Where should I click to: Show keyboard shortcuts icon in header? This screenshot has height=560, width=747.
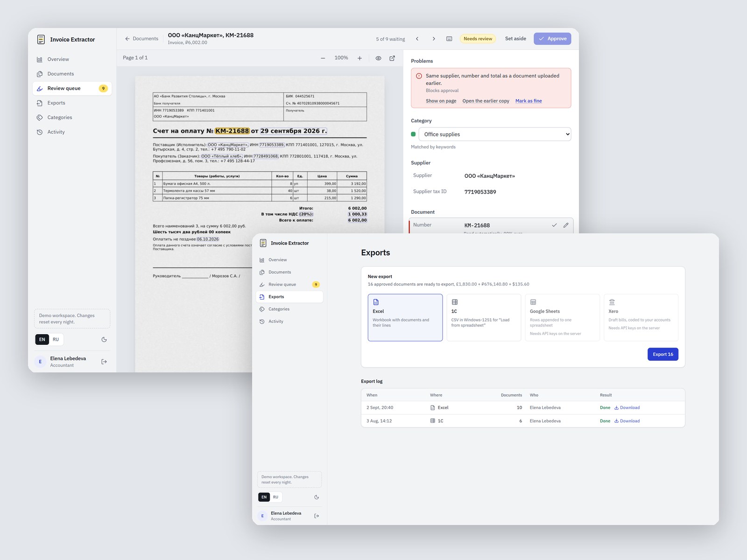(x=449, y=39)
